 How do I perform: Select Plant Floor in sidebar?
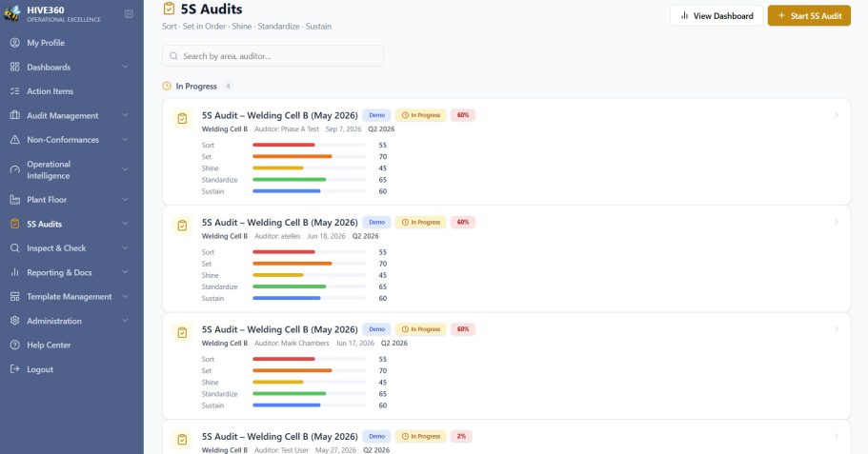pos(71,200)
